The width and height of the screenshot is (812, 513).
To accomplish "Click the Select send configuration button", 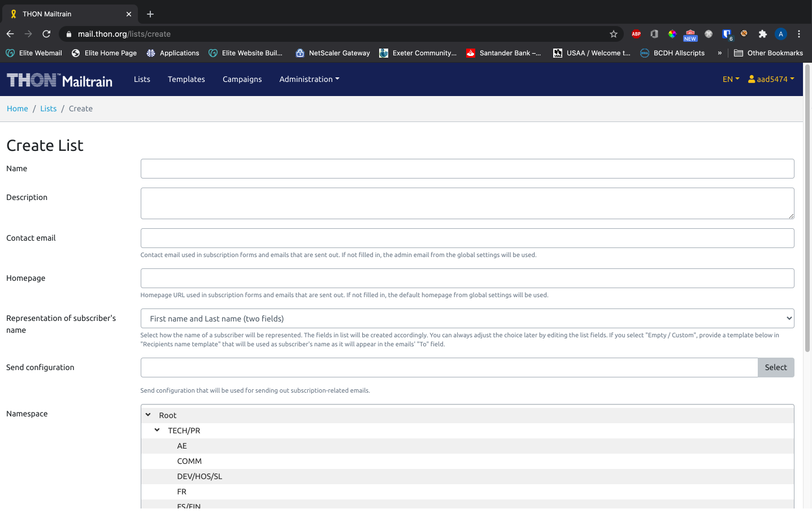I will [776, 367].
